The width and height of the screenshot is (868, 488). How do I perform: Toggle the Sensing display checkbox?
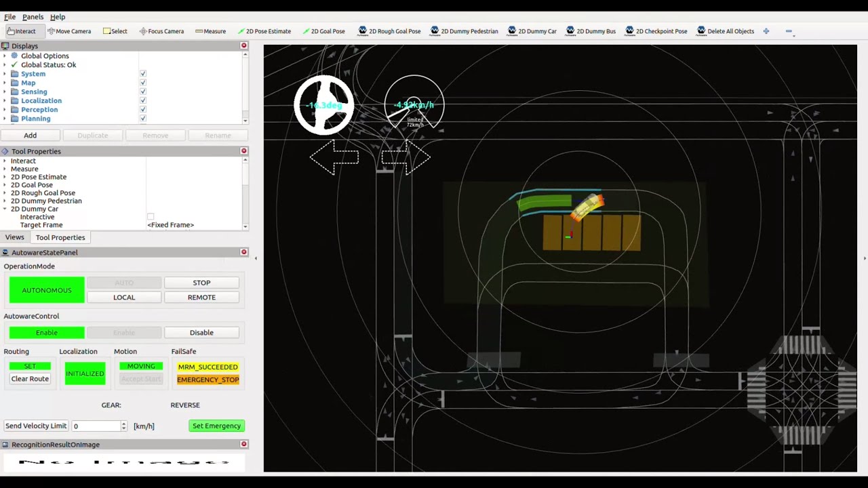[x=143, y=91]
